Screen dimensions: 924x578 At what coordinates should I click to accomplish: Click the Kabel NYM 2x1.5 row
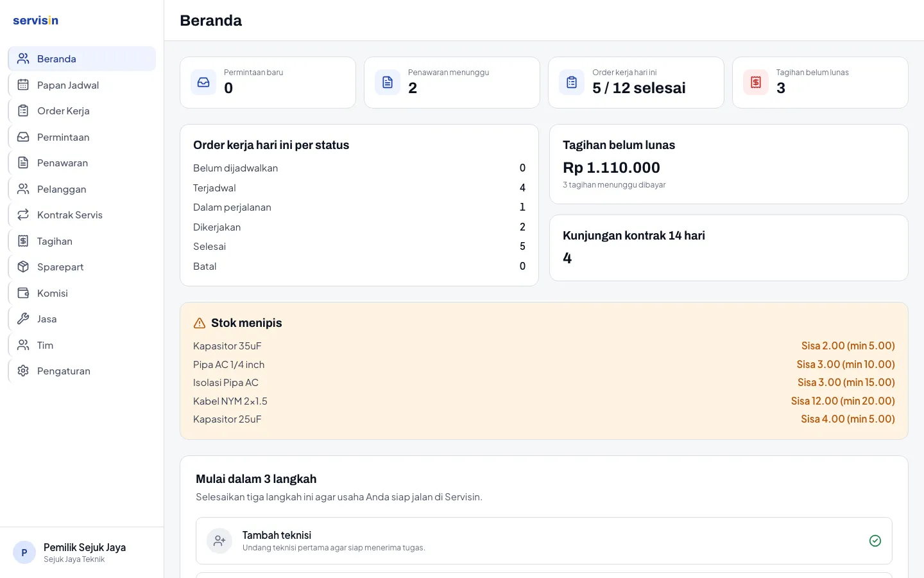(x=544, y=401)
